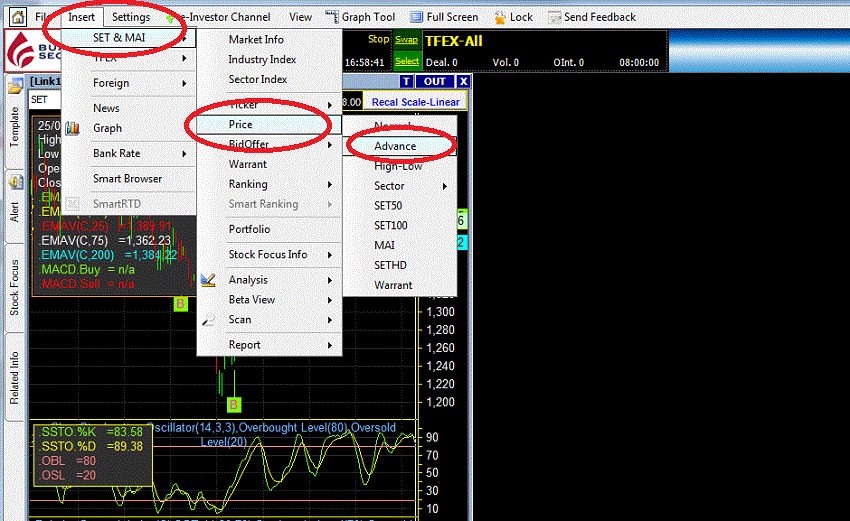The image size is (850, 521).
Task: Click the SET symbol input field
Action: point(46,100)
